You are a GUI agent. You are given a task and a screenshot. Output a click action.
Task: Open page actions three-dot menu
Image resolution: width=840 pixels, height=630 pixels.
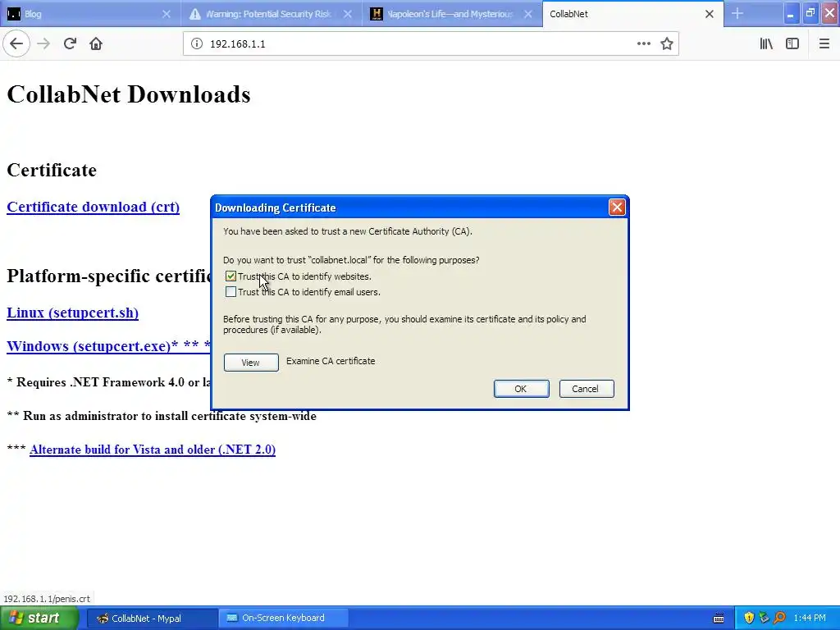pyautogui.click(x=643, y=44)
